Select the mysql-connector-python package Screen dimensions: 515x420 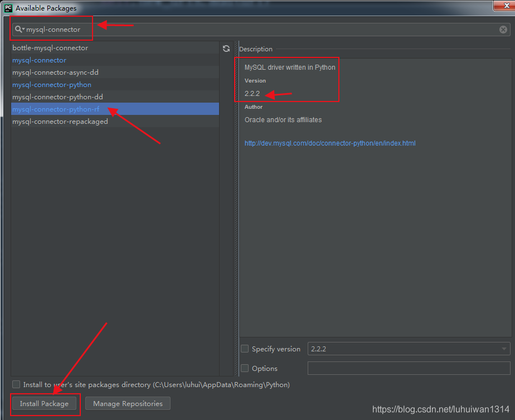point(115,84)
